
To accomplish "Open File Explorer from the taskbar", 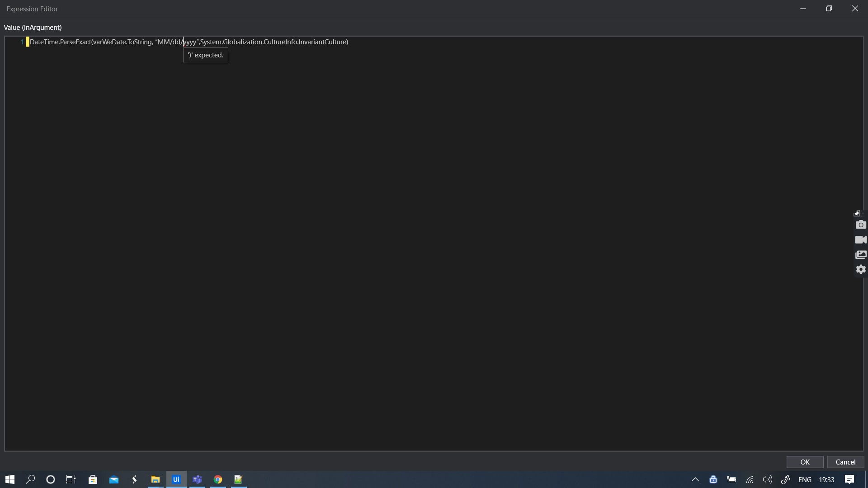I will pyautogui.click(x=156, y=479).
